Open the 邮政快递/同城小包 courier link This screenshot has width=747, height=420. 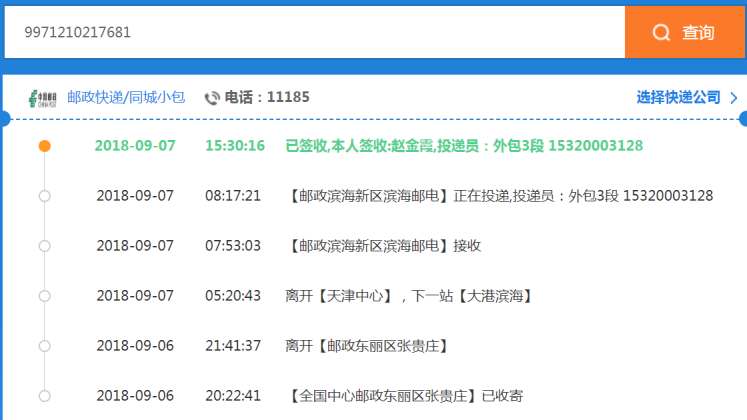click(x=126, y=98)
